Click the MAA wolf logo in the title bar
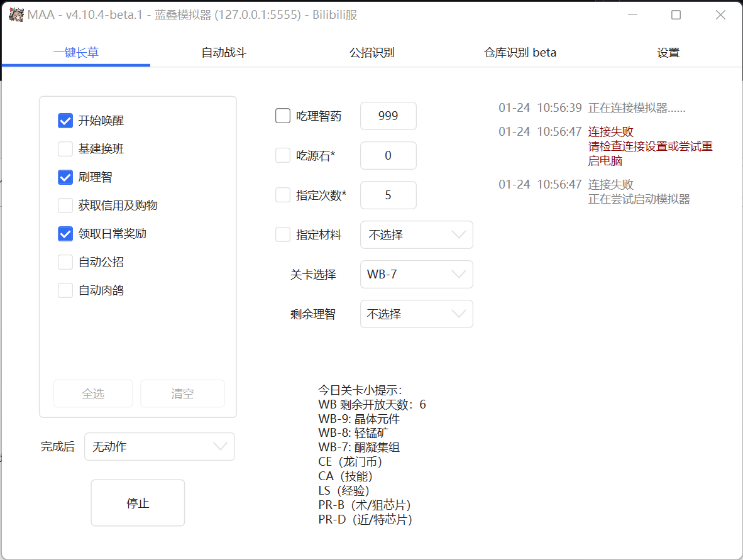This screenshot has height=560, width=743. pyautogui.click(x=15, y=14)
